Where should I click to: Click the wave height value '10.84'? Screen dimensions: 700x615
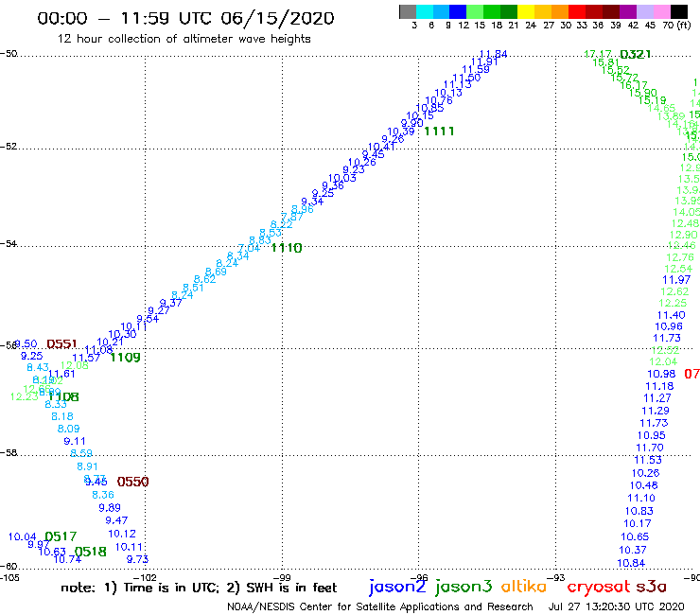pyautogui.click(x=631, y=563)
